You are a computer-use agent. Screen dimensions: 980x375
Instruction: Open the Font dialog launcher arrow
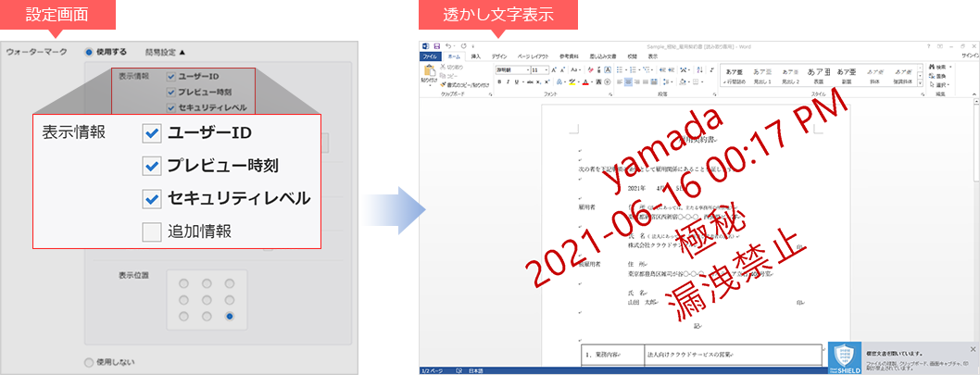coord(610,94)
